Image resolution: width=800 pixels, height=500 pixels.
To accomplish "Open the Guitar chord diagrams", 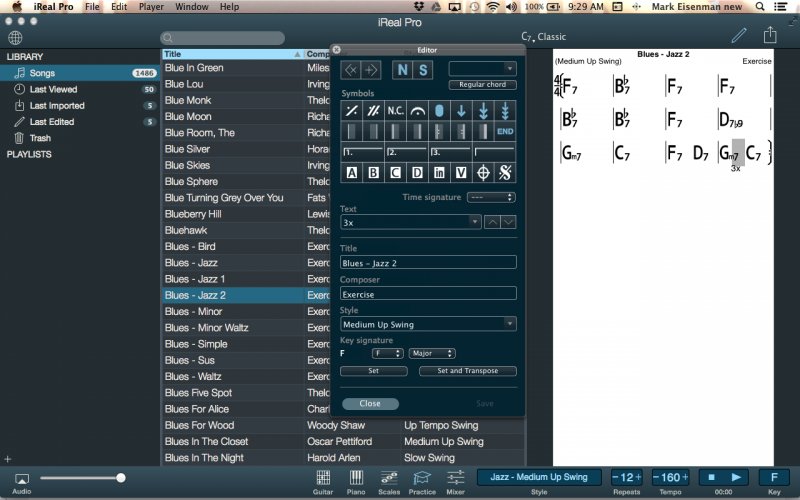I will tap(323, 482).
